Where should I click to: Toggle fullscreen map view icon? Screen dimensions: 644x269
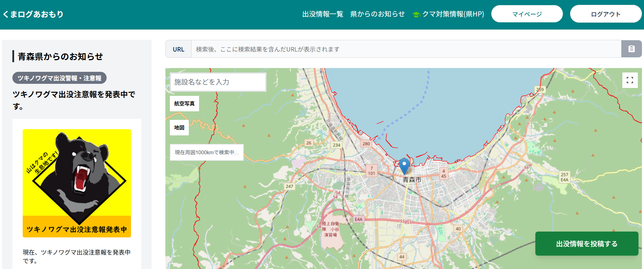click(x=630, y=80)
